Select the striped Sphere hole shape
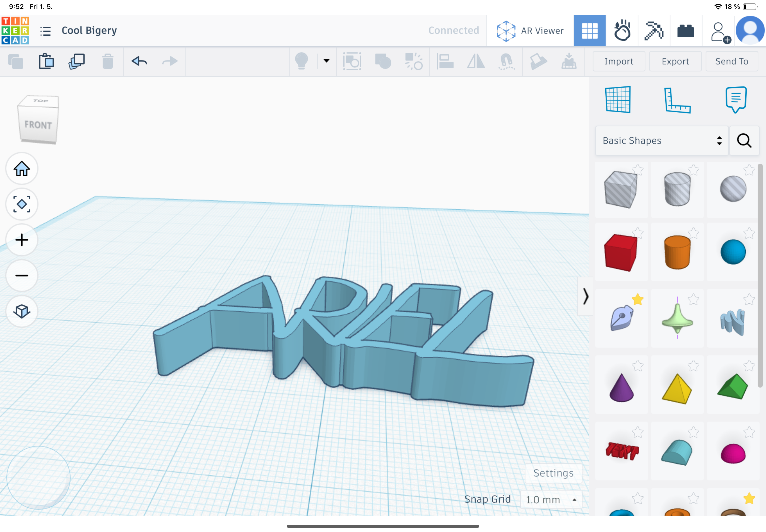The width and height of the screenshot is (766, 532). [733, 189]
